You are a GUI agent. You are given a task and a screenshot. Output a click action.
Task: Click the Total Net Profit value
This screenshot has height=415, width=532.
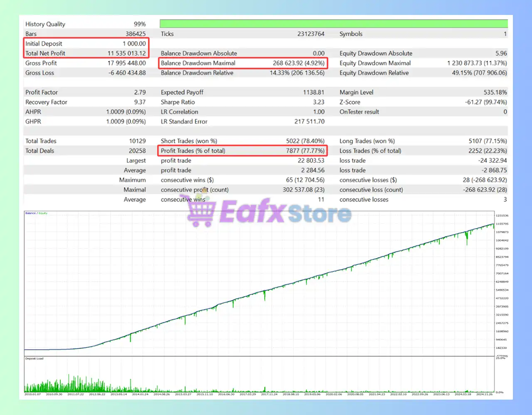tap(126, 53)
